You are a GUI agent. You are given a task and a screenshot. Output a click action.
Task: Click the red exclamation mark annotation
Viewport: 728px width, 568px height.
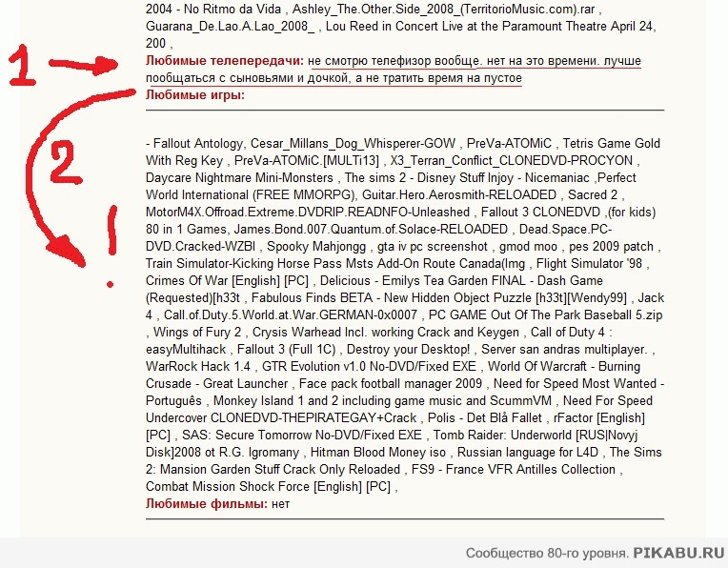(x=113, y=250)
